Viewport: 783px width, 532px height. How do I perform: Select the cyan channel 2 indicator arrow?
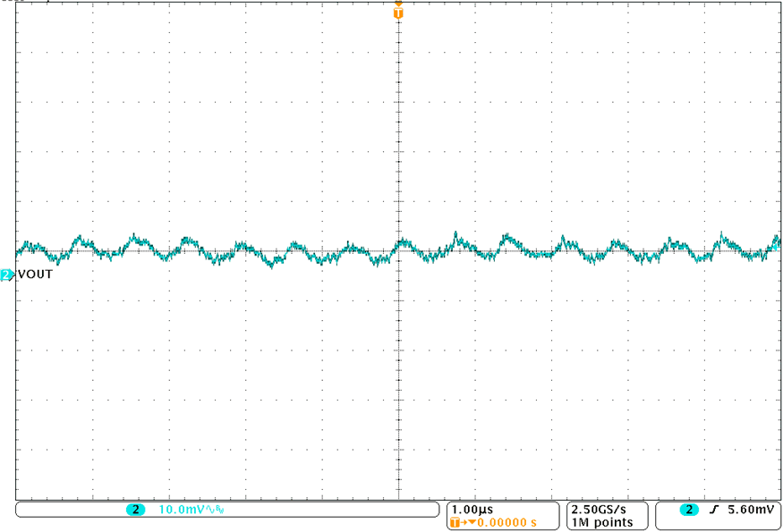click(6, 274)
